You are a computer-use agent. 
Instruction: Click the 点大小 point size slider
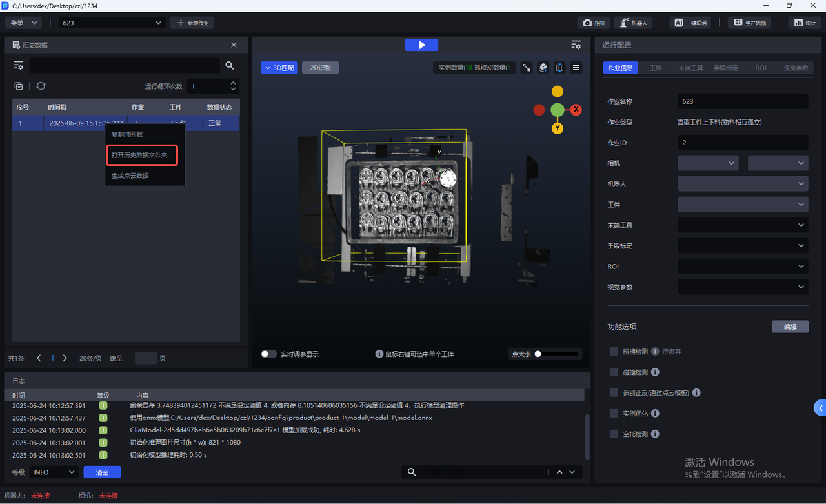point(556,354)
